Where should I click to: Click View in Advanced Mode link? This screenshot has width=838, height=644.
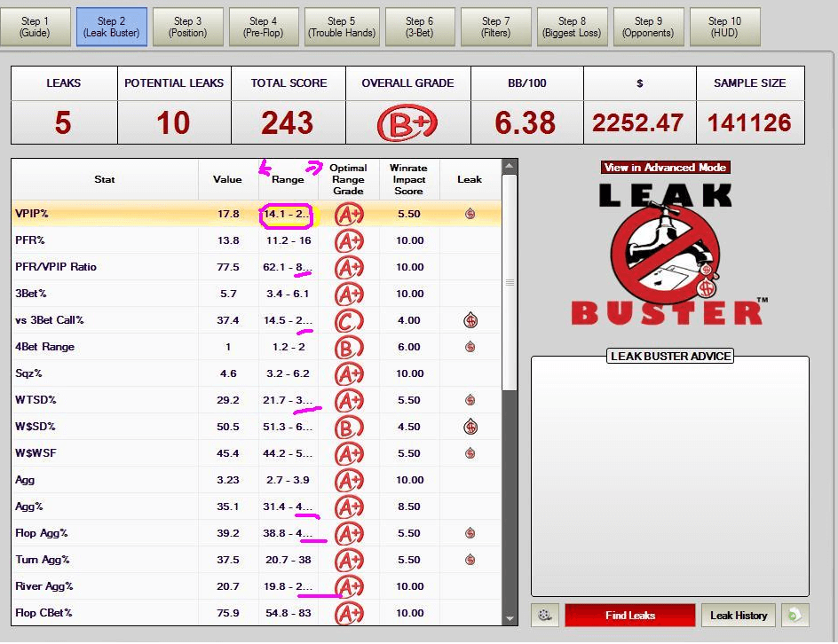665,167
